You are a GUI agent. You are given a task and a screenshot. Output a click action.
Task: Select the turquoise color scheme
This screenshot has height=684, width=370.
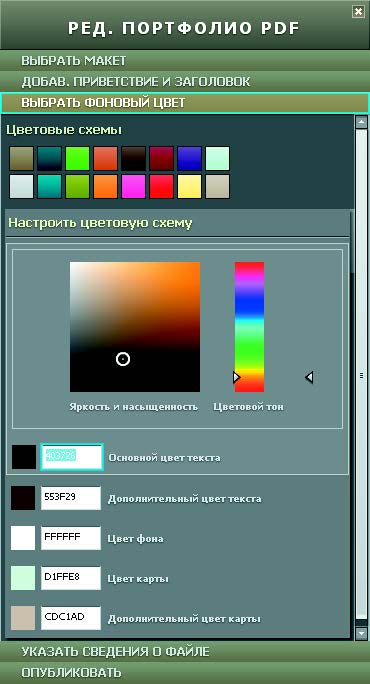click(49, 186)
